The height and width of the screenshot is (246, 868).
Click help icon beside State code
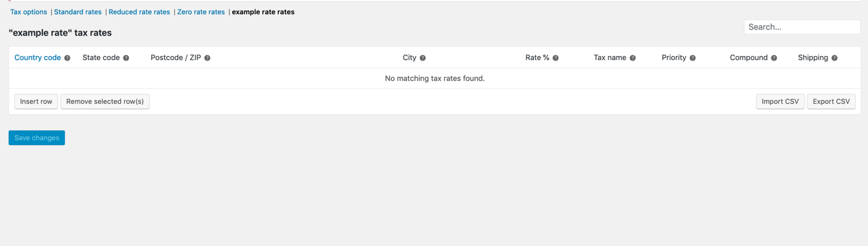pyautogui.click(x=126, y=58)
